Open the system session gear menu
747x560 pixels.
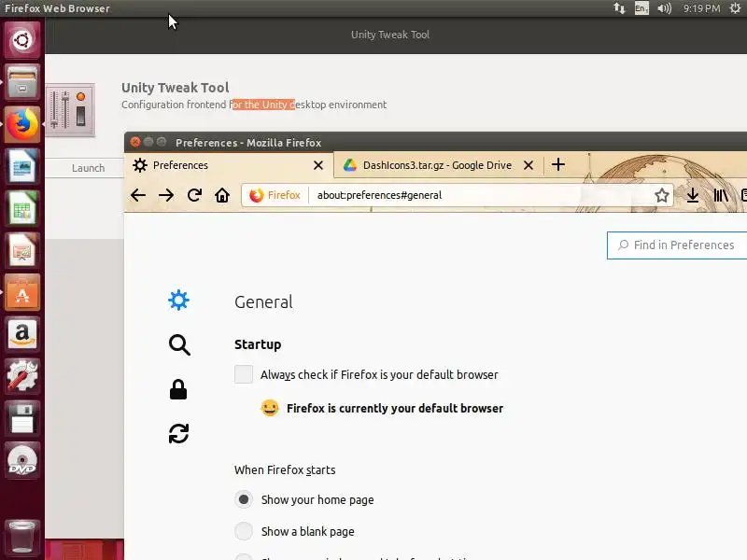click(735, 8)
